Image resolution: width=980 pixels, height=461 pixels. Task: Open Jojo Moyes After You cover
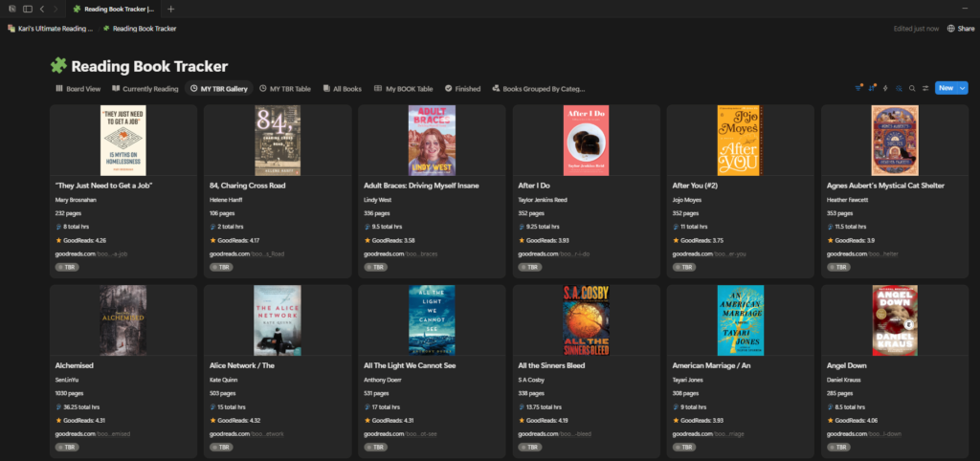point(741,140)
